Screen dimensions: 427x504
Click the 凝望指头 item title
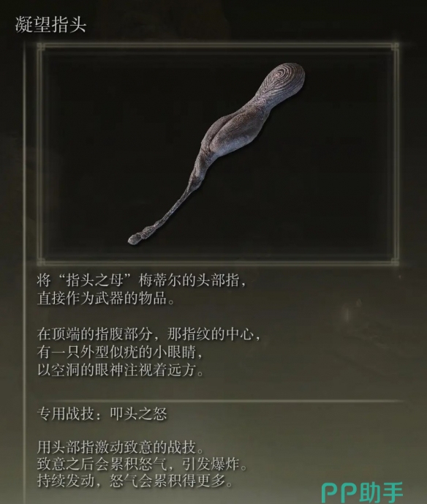click(x=50, y=24)
